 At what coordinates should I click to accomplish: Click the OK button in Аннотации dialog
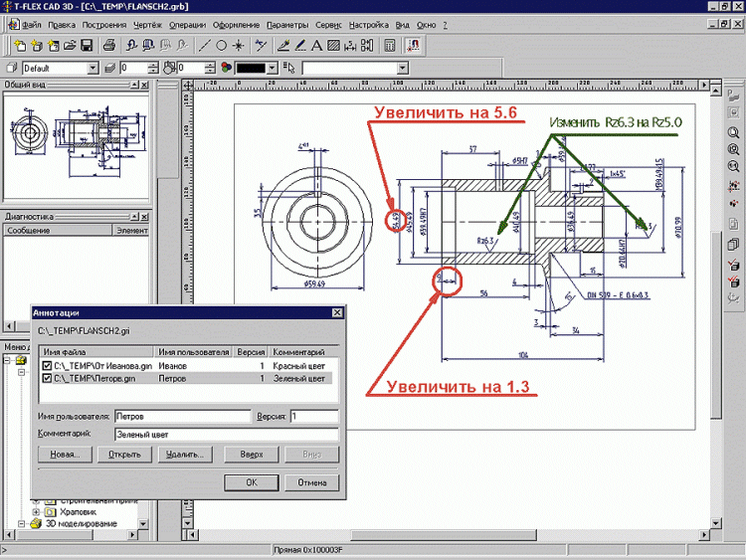click(x=252, y=482)
